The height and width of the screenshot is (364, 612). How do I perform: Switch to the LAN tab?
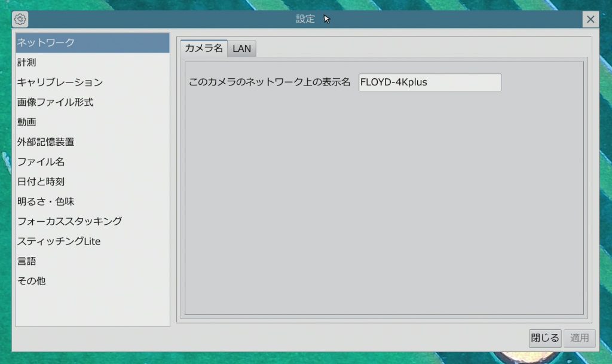click(241, 49)
